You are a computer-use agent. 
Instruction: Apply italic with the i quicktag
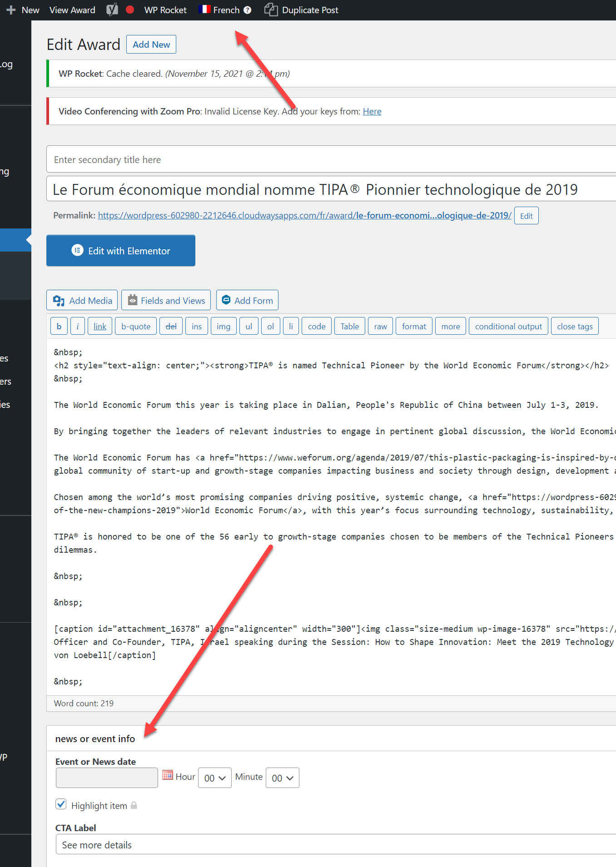pos(78,326)
